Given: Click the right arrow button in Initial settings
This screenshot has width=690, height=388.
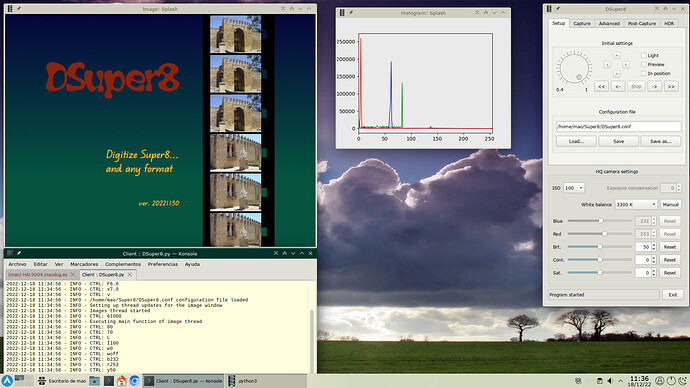Looking at the screenshot, I should [625, 65].
